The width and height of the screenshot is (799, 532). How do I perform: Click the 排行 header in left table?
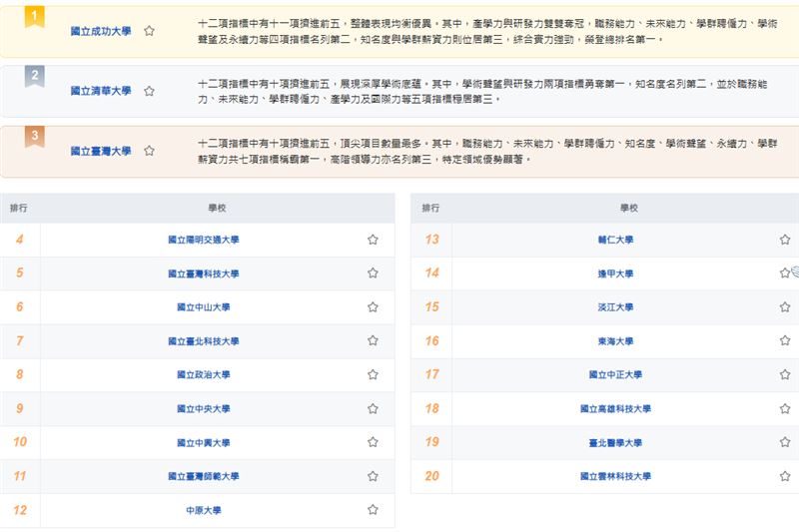[x=19, y=208]
